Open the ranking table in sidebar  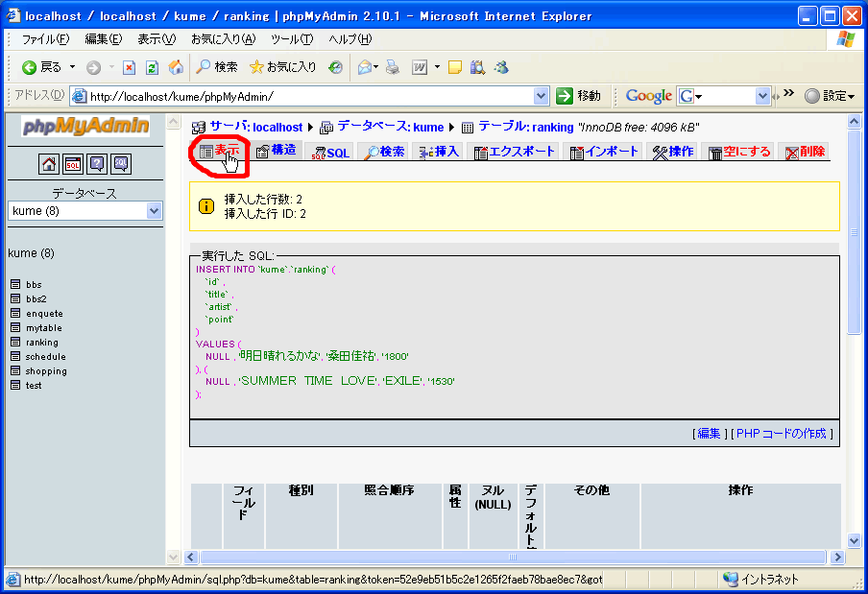click(42, 343)
